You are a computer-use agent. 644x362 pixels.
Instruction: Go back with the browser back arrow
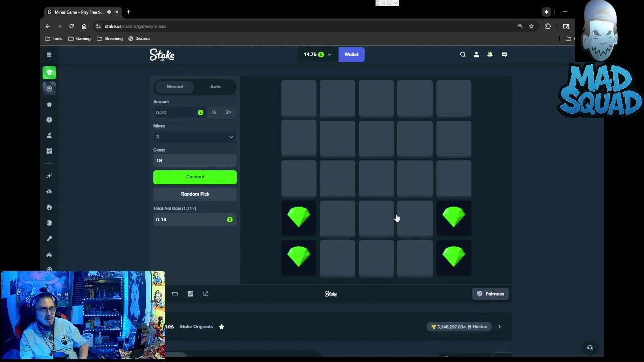click(x=48, y=26)
